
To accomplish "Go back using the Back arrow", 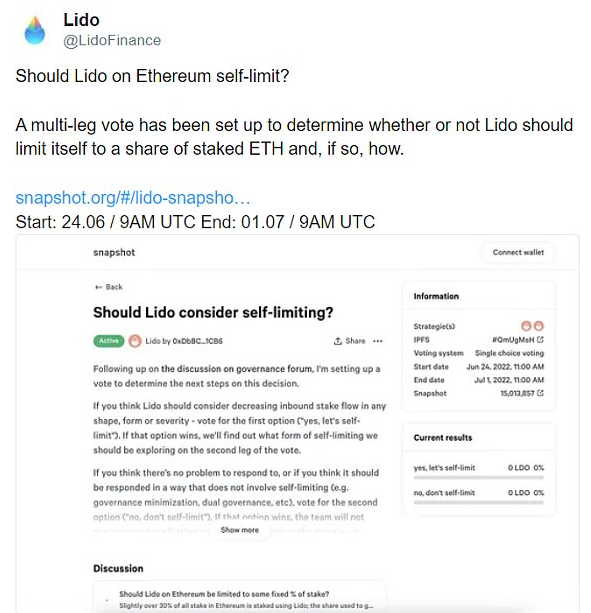I will [x=109, y=287].
